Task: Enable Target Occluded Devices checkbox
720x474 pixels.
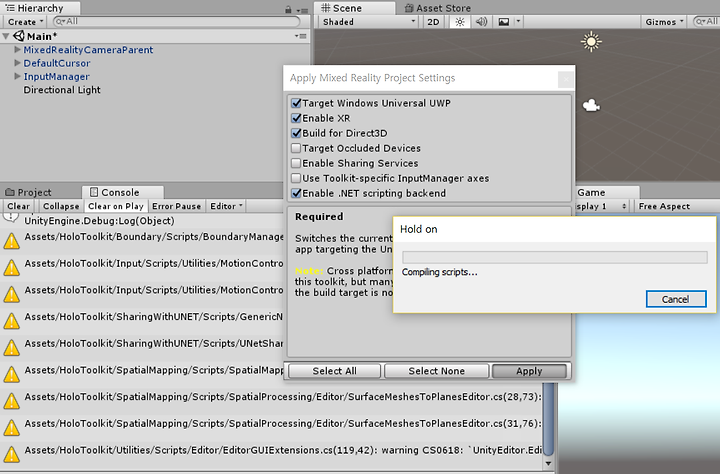Action: tap(296, 148)
